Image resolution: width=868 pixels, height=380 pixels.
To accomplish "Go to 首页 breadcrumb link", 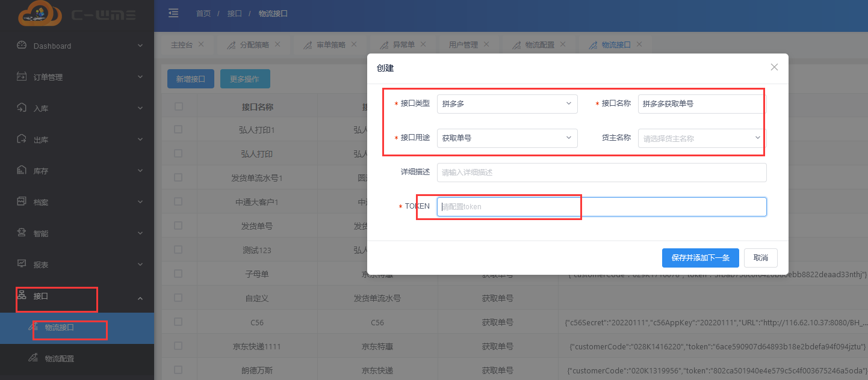I will pos(203,13).
